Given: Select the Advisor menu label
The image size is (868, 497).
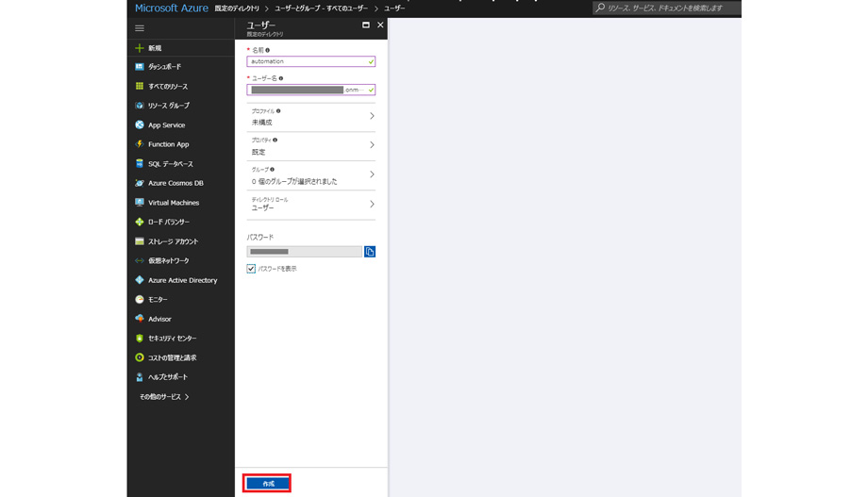Looking at the screenshot, I should point(159,319).
